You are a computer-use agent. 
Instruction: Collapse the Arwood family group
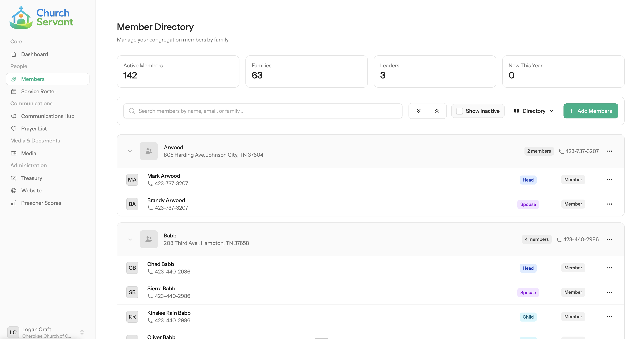pyautogui.click(x=130, y=151)
